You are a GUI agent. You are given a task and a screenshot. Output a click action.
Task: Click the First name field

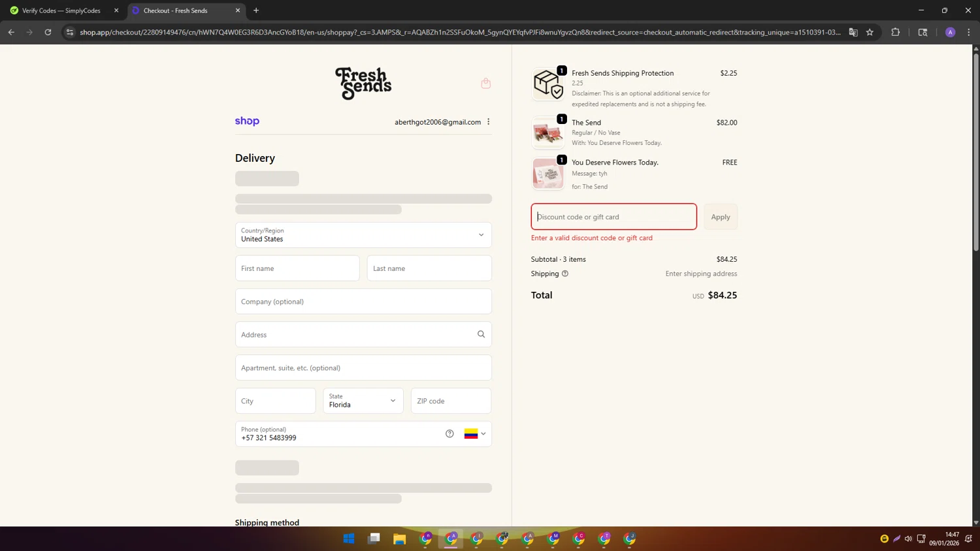(x=297, y=268)
